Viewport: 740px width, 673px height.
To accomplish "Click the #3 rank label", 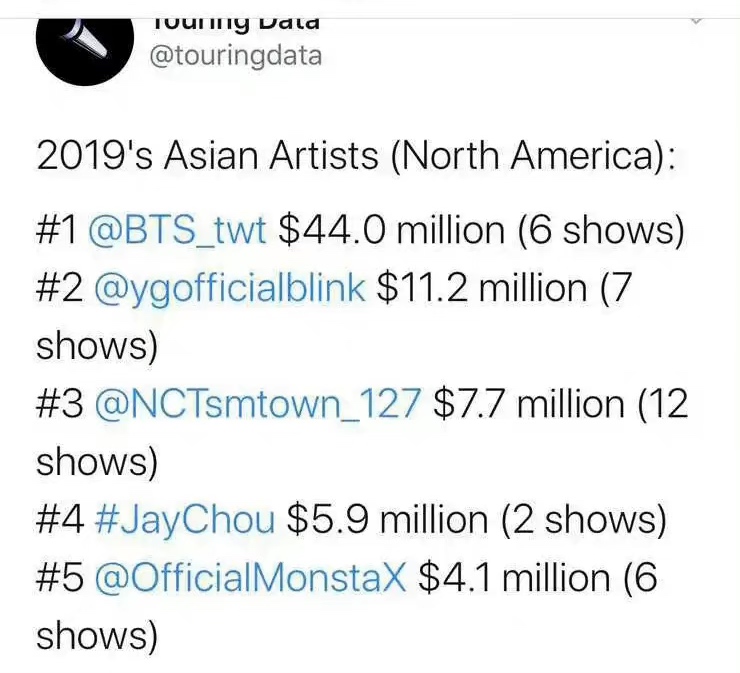I will pos(60,404).
